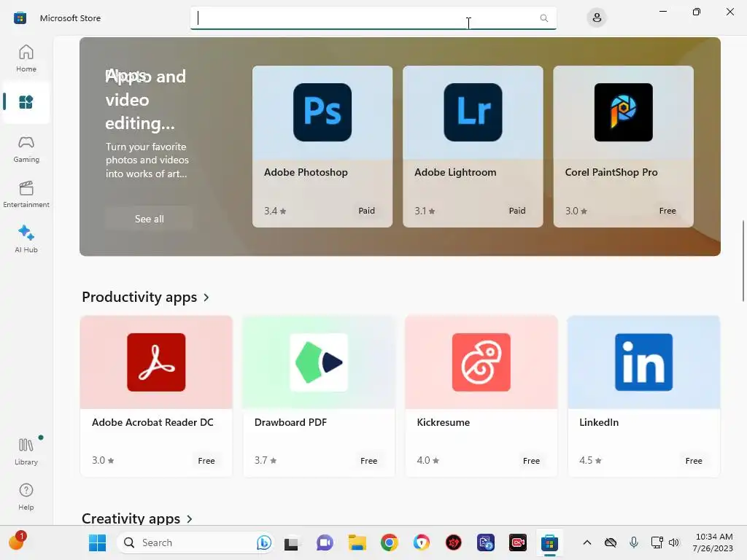Open the LinkedIn app icon
The width and height of the screenshot is (747, 560).
point(643,362)
